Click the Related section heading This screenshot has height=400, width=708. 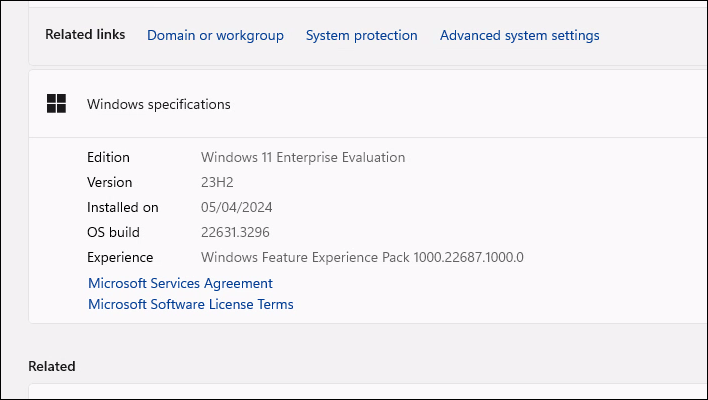(52, 366)
